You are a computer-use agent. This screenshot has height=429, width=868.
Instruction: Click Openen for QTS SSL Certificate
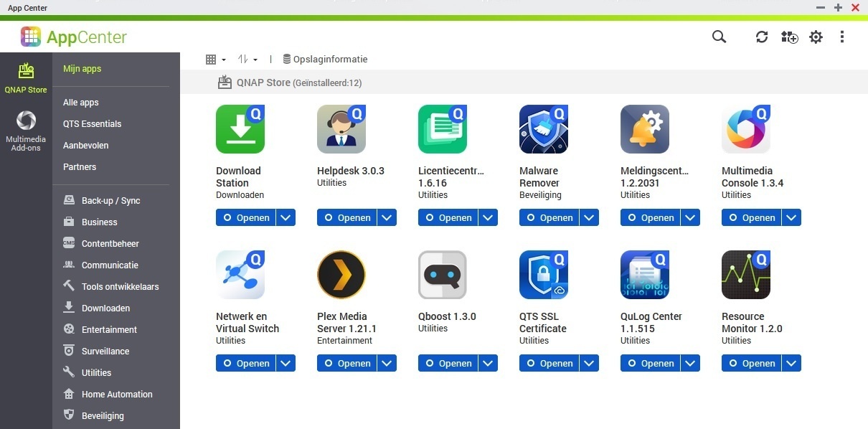point(549,363)
